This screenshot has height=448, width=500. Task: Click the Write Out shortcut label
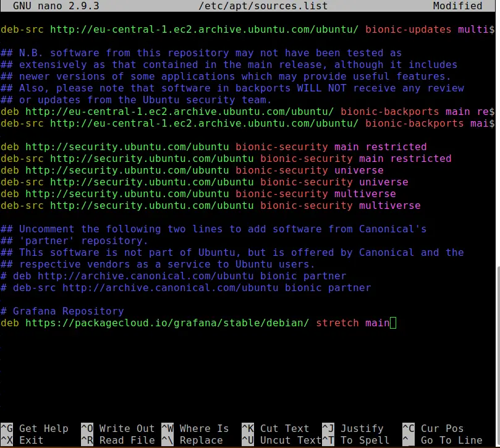[127, 428]
